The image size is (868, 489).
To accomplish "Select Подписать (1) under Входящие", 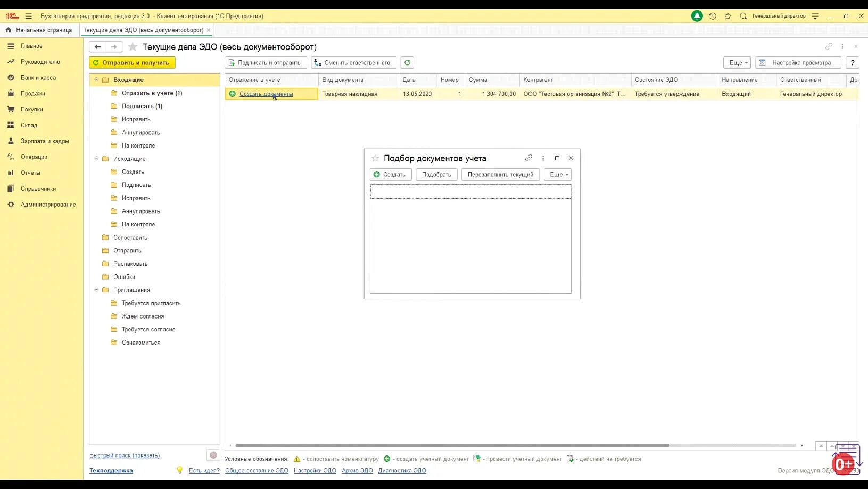I will (x=142, y=107).
